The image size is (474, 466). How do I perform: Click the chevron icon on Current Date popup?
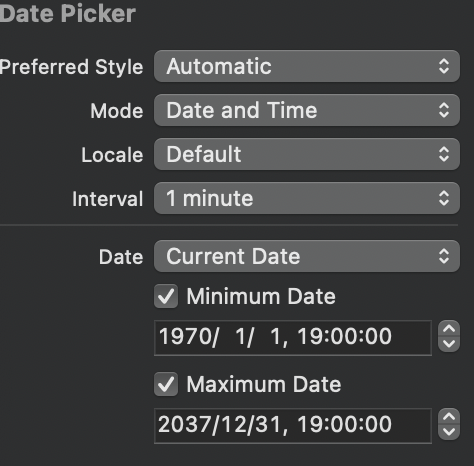pos(444,256)
